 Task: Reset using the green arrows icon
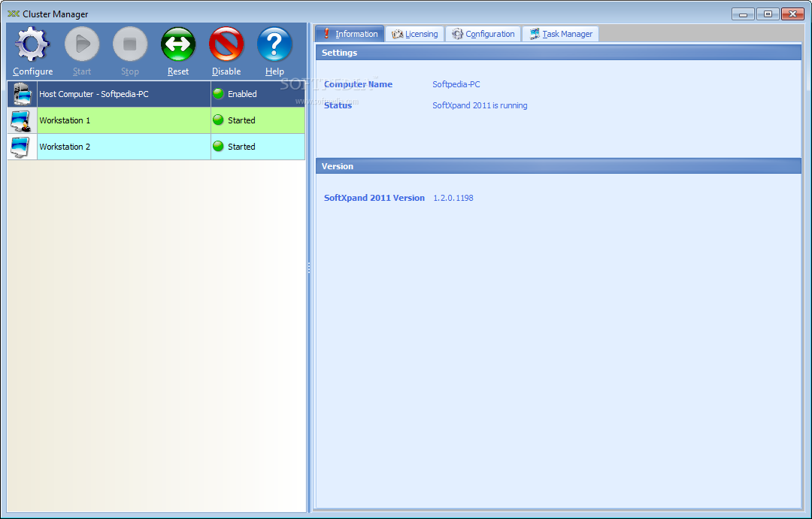(x=178, y=44)
